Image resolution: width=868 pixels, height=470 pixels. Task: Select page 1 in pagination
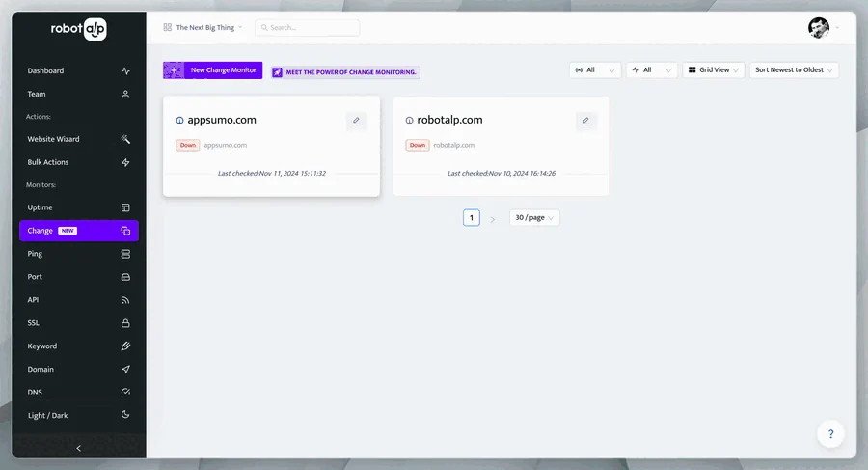[472, 218]
